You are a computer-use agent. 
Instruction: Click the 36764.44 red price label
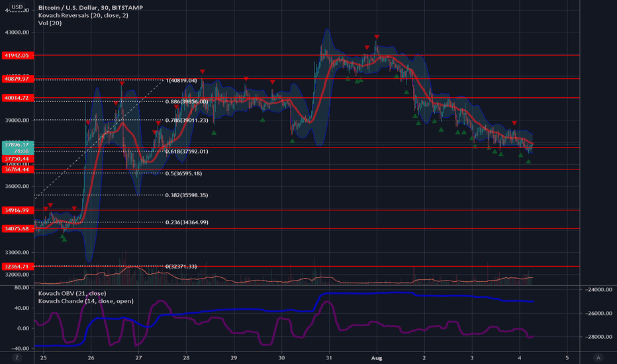[18, 169]
